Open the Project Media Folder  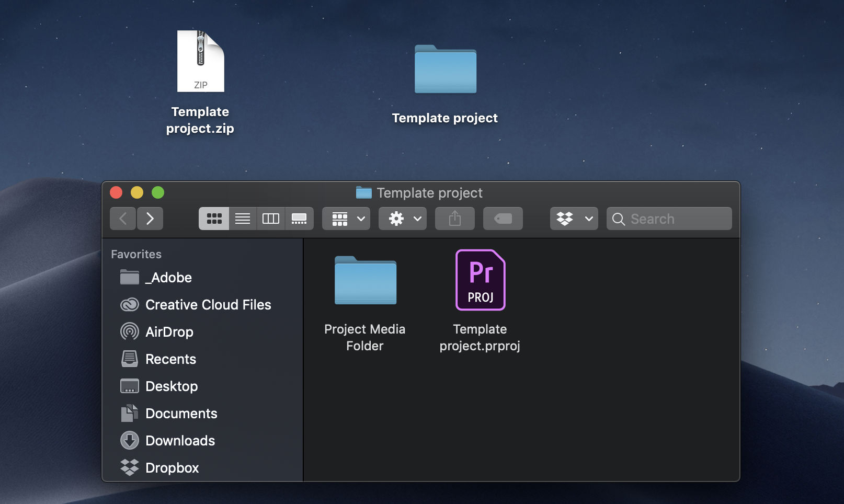pyautogui.click(x=365, y=281)
